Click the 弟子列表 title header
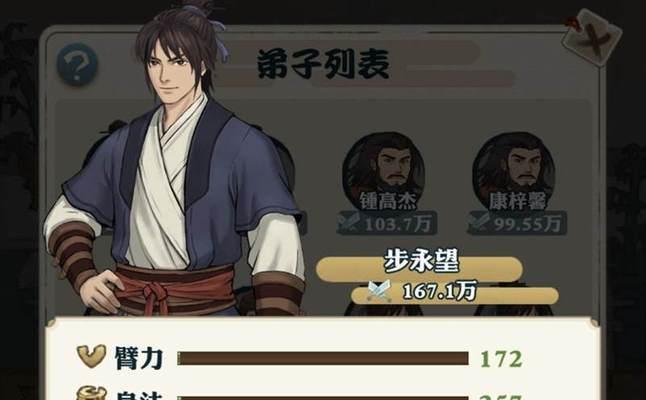The width and height of the screenshot is (646, 400). click(324, 64)
